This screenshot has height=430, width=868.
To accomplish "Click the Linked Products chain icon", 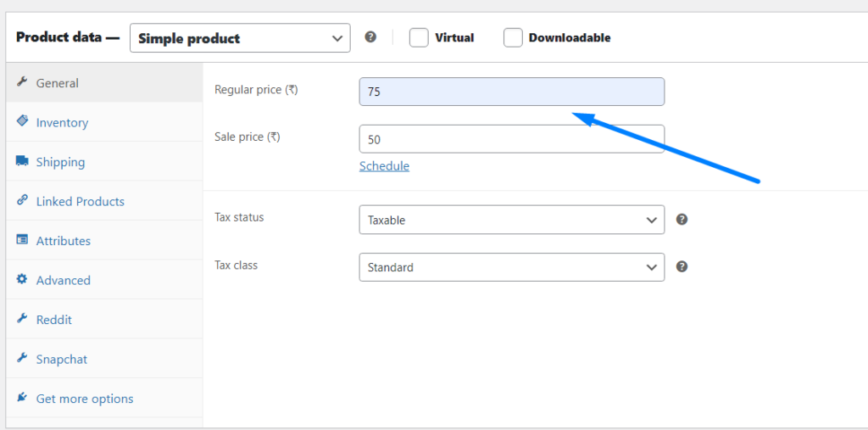I will (x=22, y=200).
